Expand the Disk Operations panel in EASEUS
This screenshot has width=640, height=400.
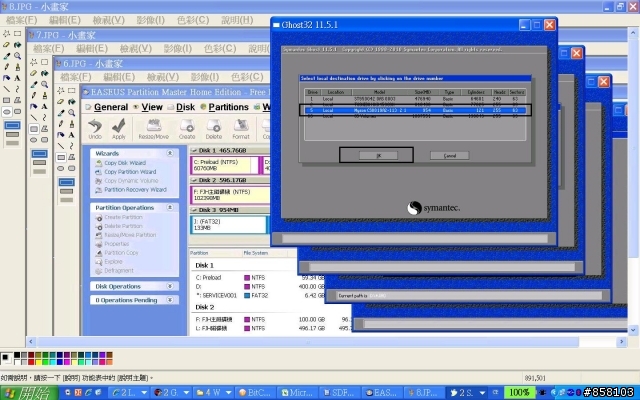[170, 286]
